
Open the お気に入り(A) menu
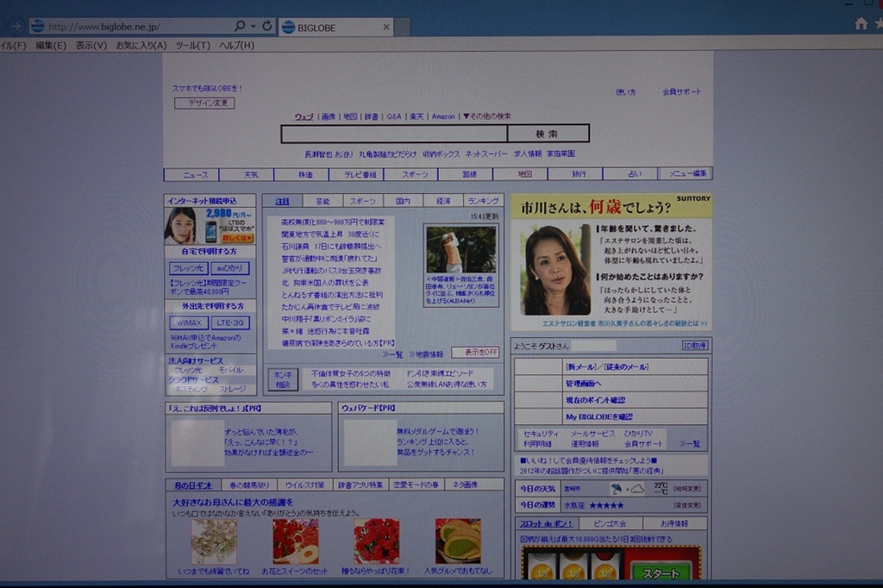click(x=141, y=45)
